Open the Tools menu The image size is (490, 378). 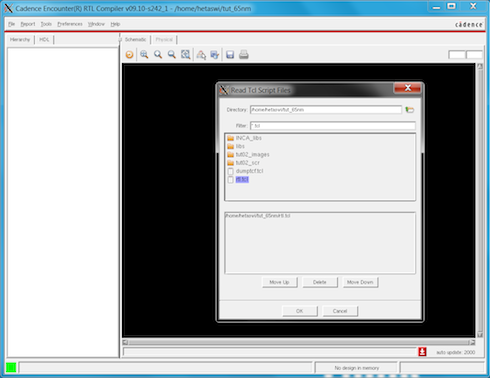pos(46,24)
